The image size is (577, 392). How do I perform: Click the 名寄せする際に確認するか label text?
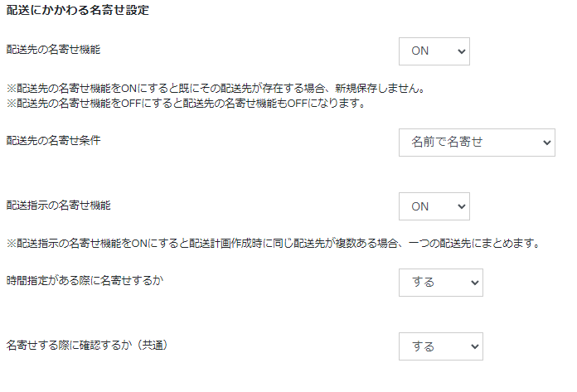70,344
